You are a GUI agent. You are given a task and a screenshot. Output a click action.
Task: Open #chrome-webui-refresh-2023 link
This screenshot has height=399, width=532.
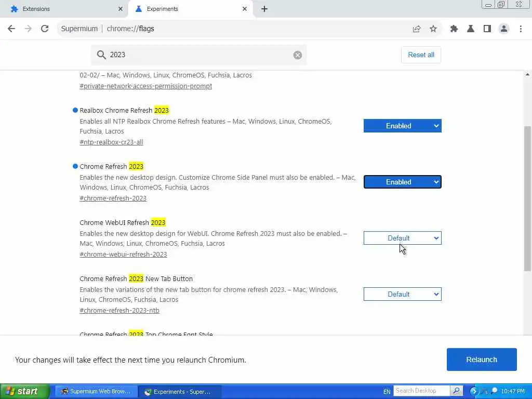click(123, 255)
